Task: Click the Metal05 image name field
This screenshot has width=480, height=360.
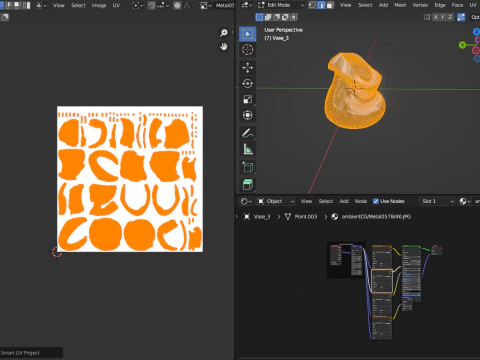Action: (225, 5)
